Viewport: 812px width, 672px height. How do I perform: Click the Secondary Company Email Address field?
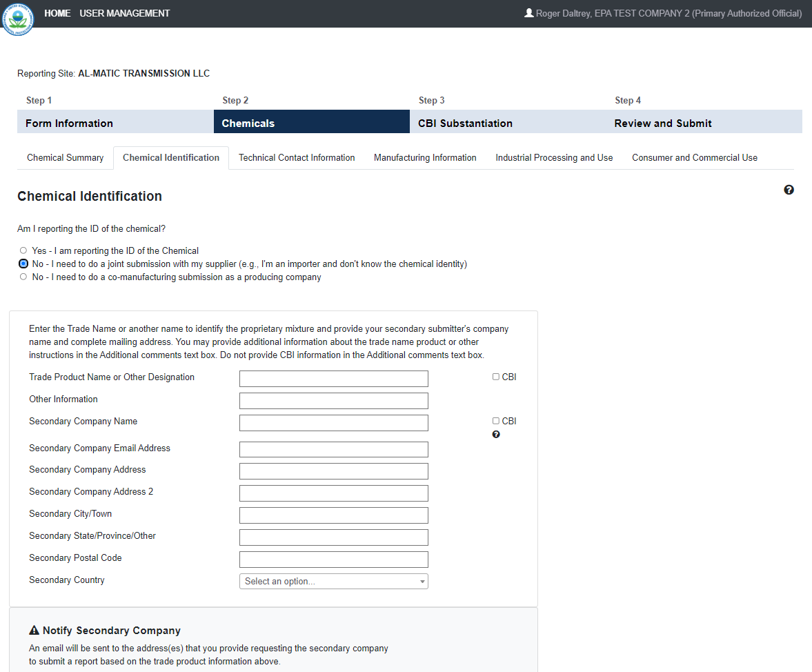[x=333, y=449]
